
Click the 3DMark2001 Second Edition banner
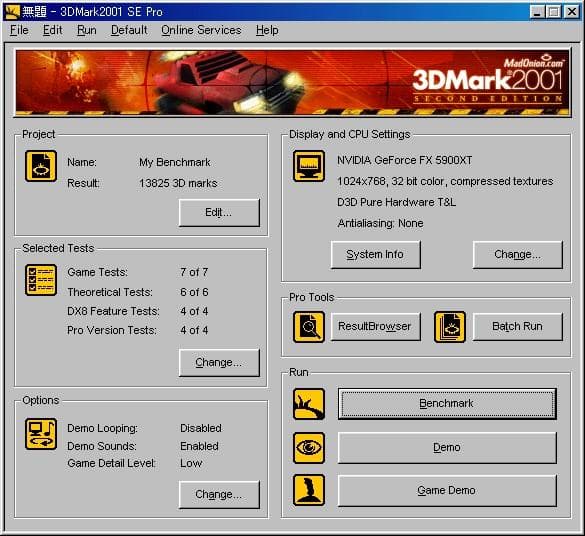(292, 83)
